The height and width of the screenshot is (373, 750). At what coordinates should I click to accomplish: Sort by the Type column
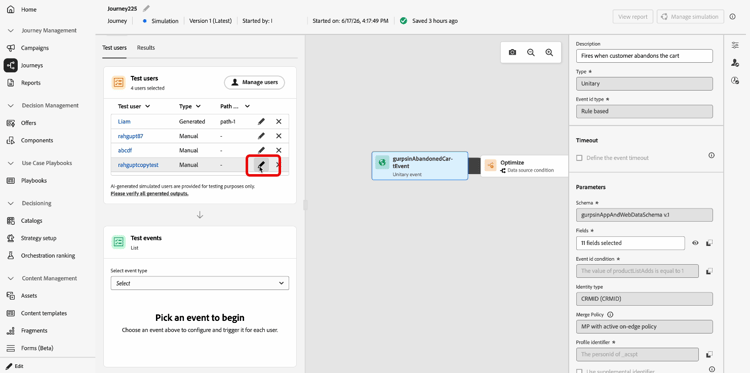tap(190, 106)
